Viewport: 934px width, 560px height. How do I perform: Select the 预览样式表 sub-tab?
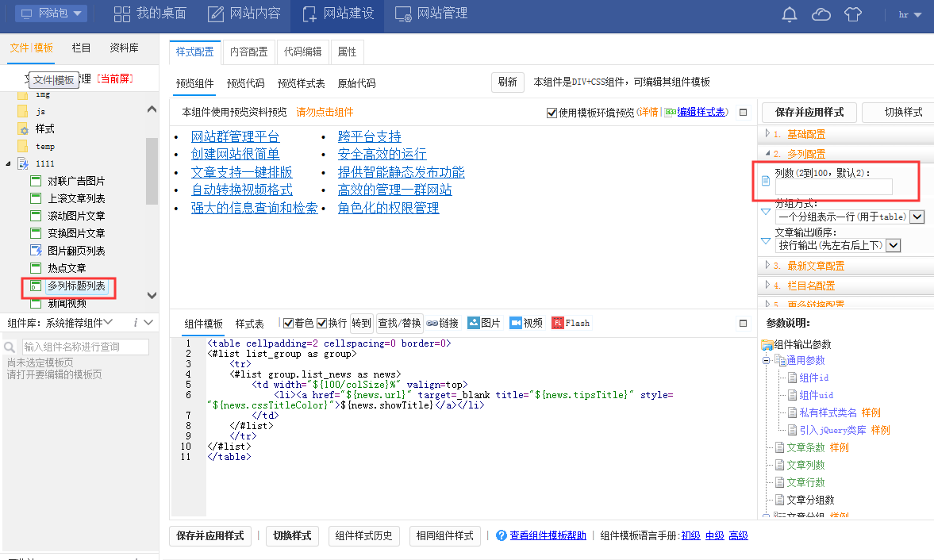tap(301, 84)
